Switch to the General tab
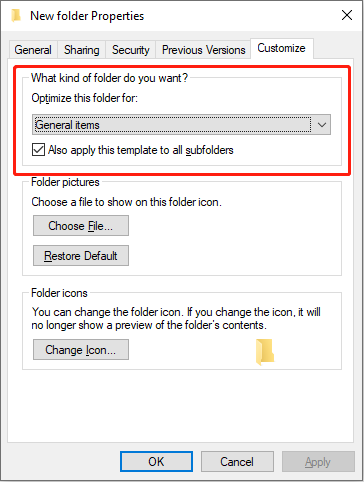364x482 pixels. tap(33, 50)
